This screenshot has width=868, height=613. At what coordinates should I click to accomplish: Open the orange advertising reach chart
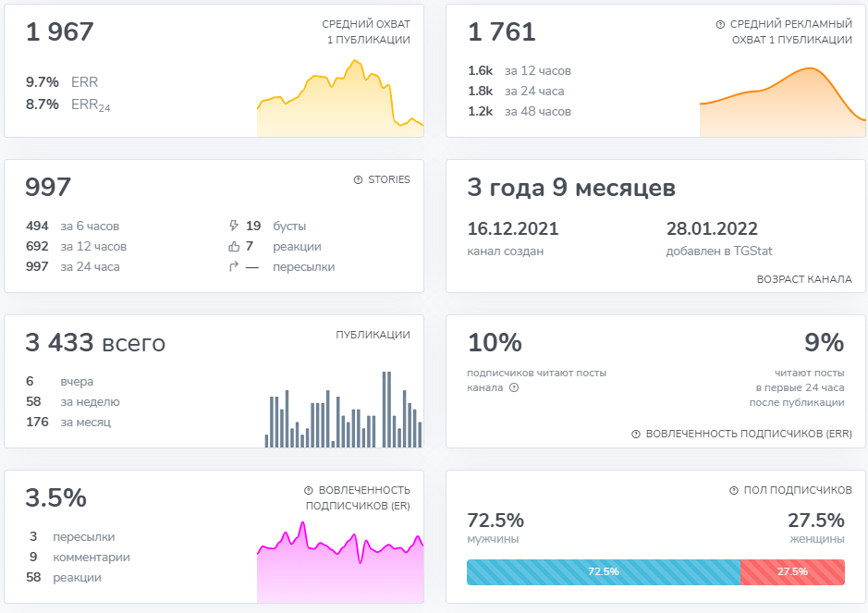[x=782, y=102]
